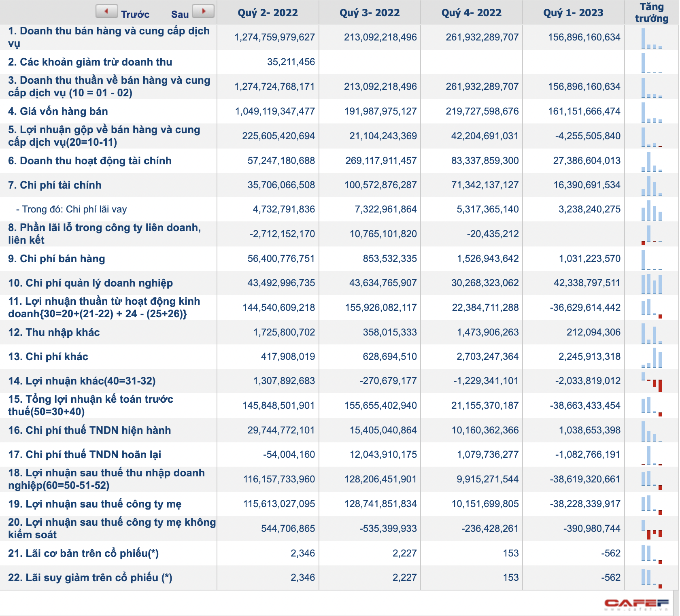Screen dimensions: 680x616
Task: Click the value 3,238,240,275
Action: click(x=589, y=209)
